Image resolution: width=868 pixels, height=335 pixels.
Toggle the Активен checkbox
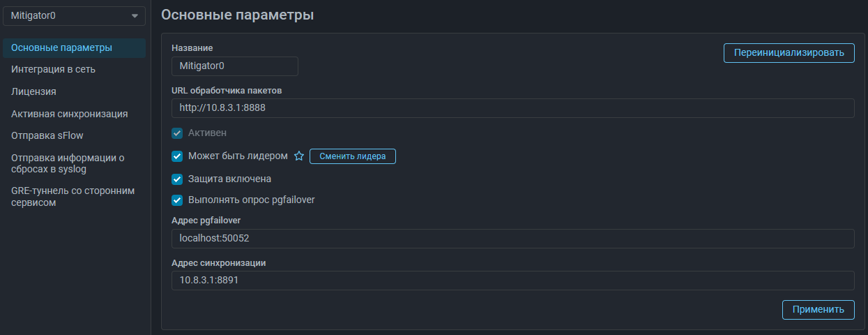[177, 133]
